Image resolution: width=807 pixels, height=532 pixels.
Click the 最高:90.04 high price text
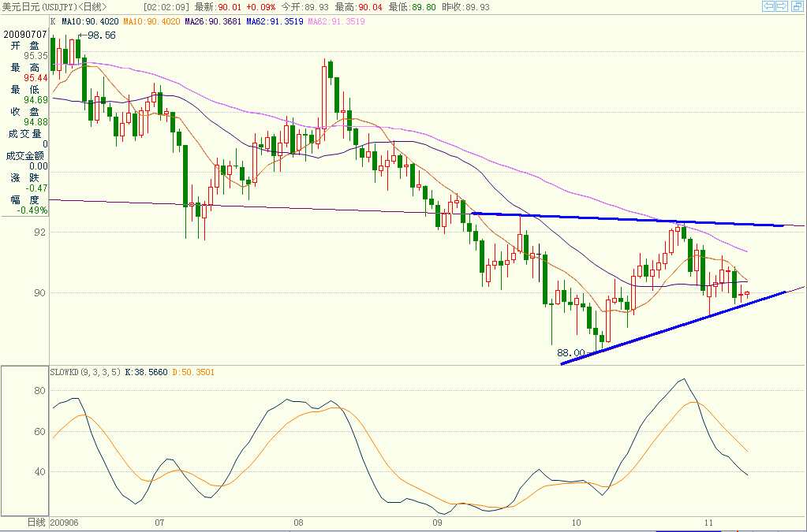click(359, 7)
